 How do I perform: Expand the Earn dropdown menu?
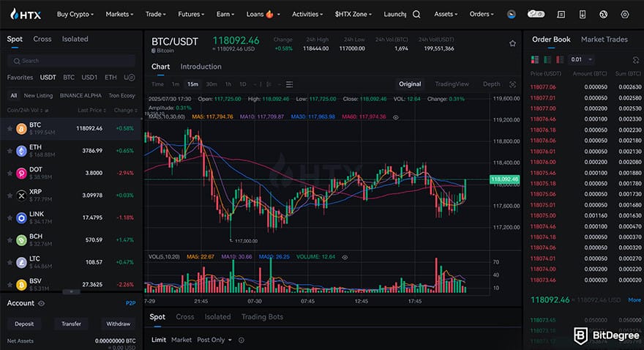(x=225, y=15)
